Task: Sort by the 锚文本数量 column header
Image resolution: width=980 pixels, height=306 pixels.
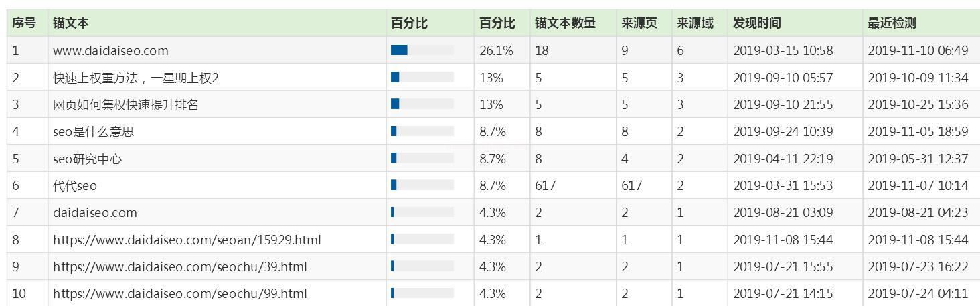Action: (x=565, y=23)
